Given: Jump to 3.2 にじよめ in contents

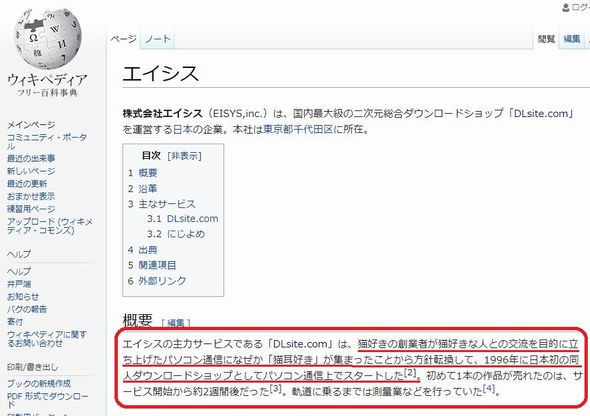Looking at the screenshot, I should point(176,234).
